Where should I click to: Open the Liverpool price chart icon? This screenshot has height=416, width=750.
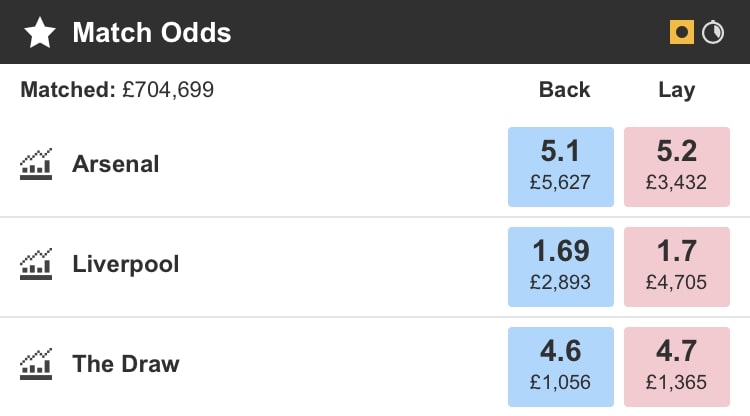pyautogui.click(x=36, y=264)
